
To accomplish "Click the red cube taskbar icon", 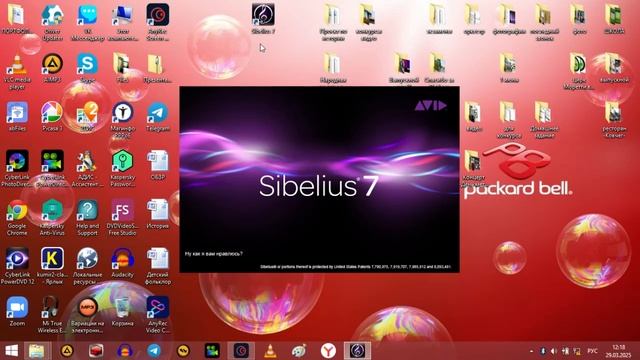I will (x=96, y=351).
